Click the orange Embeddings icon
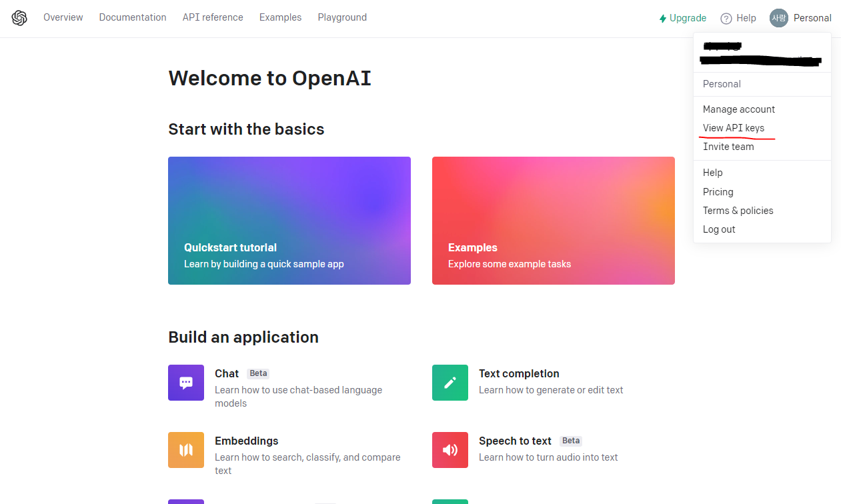This screenshot has height=504, width=841. (186, 450)
